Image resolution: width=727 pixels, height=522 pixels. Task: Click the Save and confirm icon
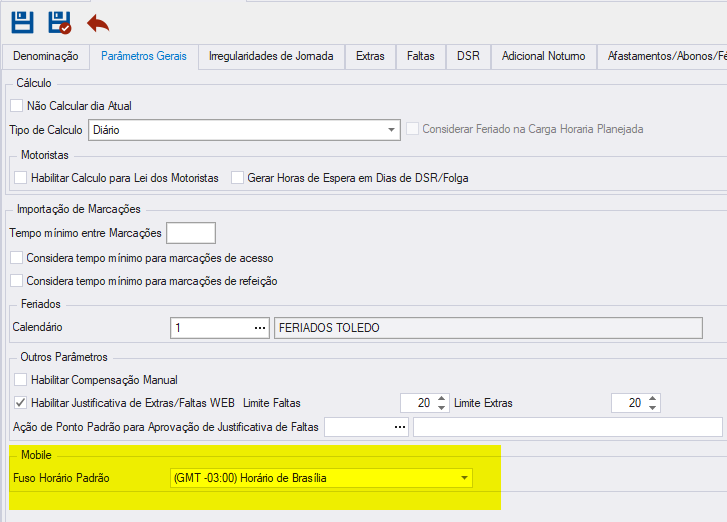[x=59, y=22]
